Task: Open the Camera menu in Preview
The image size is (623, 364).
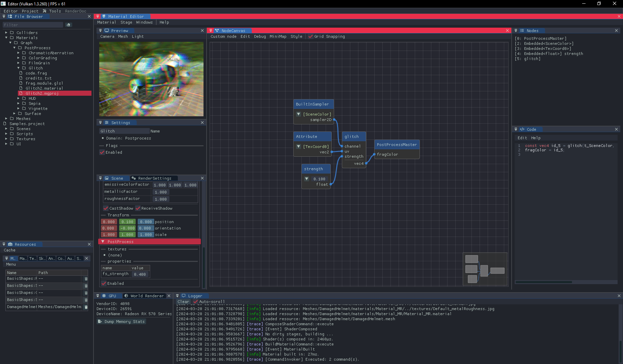Action: coord(107,37)
